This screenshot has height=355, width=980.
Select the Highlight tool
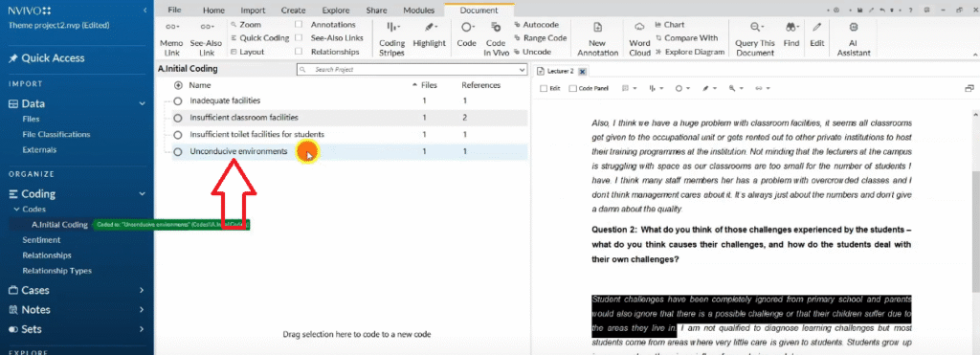(430, 34)
